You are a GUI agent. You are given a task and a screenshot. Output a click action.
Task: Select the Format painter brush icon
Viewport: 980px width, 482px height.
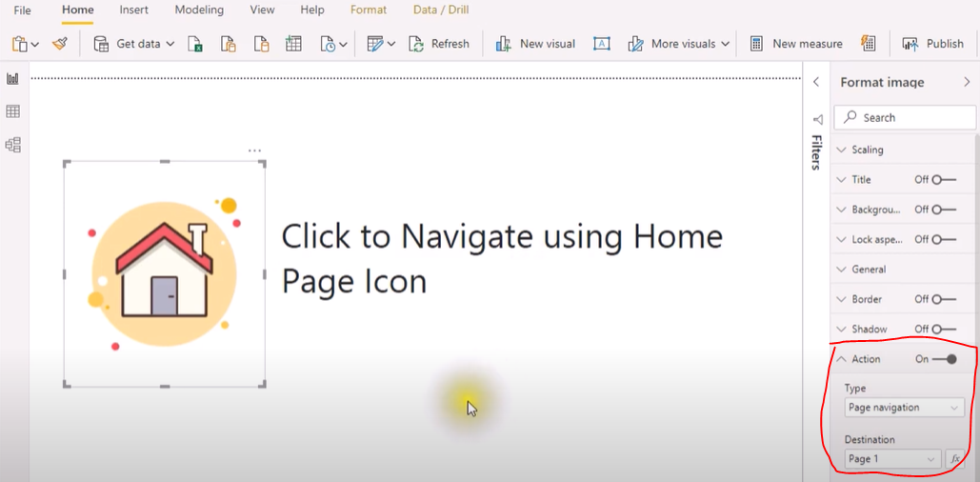59,44
